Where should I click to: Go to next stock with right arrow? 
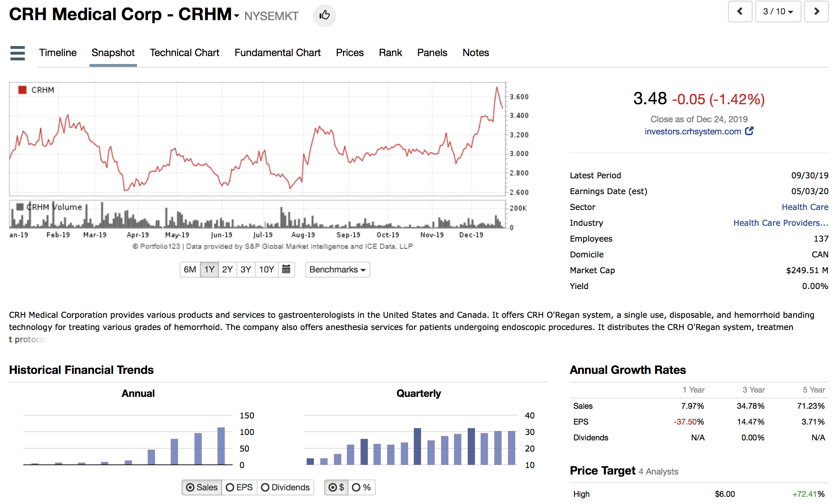coord(816,12)
